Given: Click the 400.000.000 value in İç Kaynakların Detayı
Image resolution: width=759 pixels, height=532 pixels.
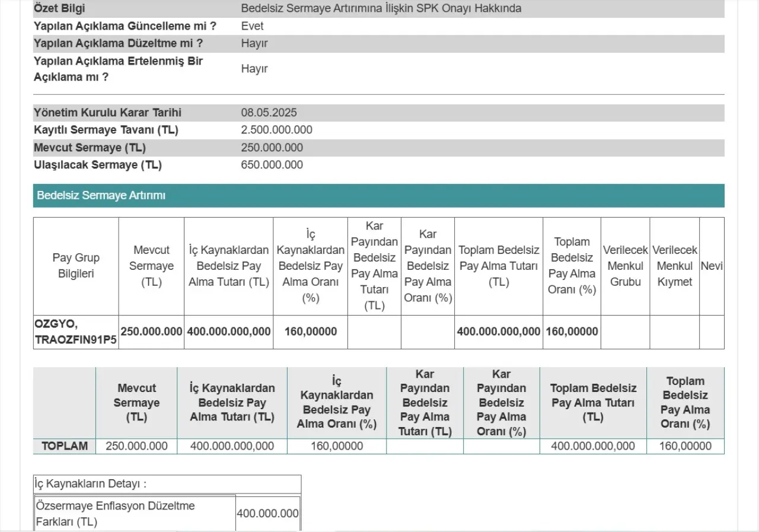Looking at the screenshot, I should 267,514.
